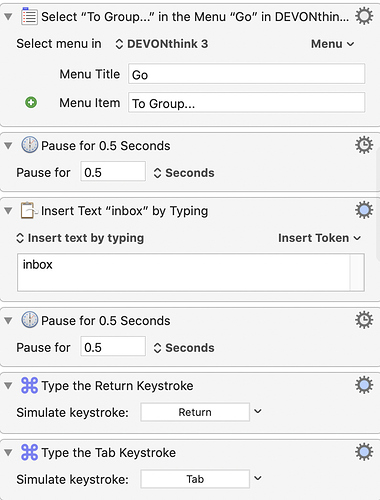Open dropdown arrow next to Tab keystroke

[258, 478]
